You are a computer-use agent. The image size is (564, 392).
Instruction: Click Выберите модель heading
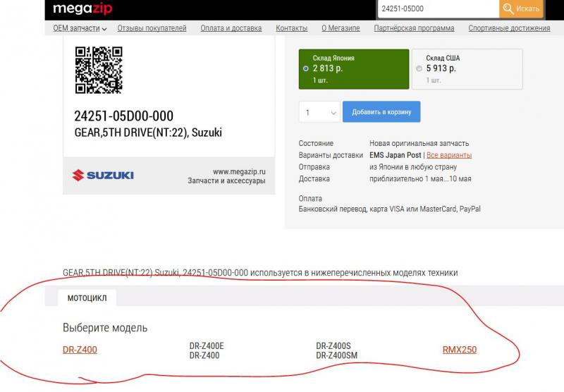tap(105, 328)
